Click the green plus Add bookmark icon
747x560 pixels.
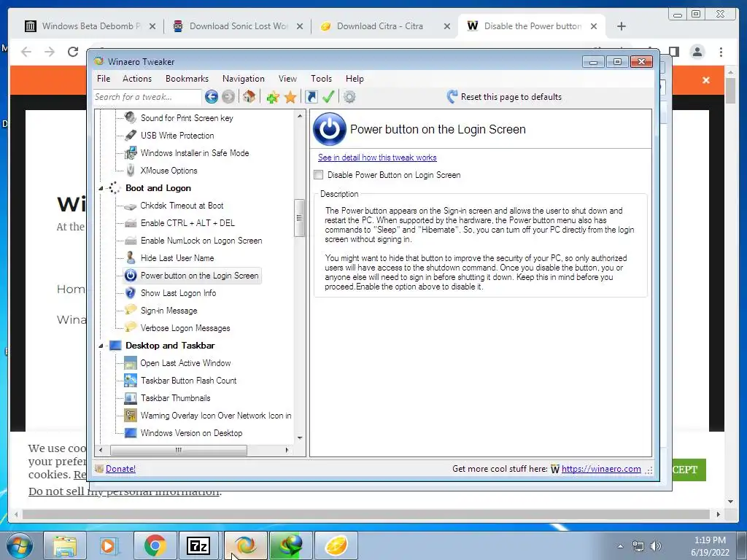(273, 98)
